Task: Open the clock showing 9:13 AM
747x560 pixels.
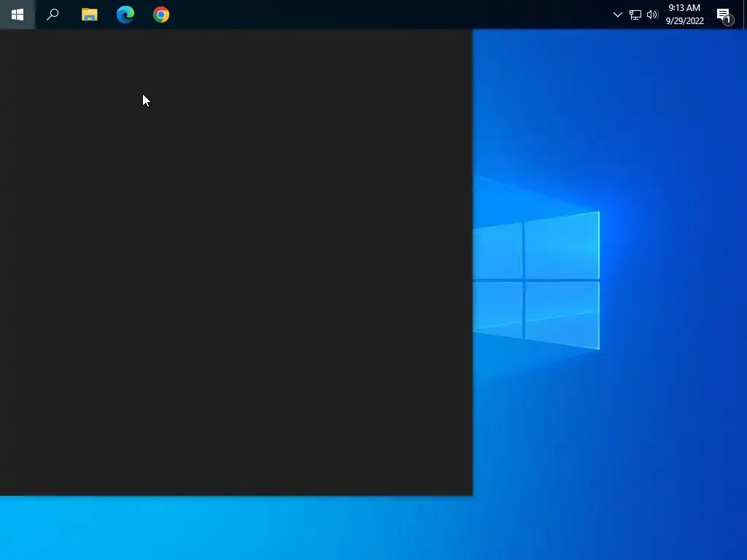Action: (684, 15)
